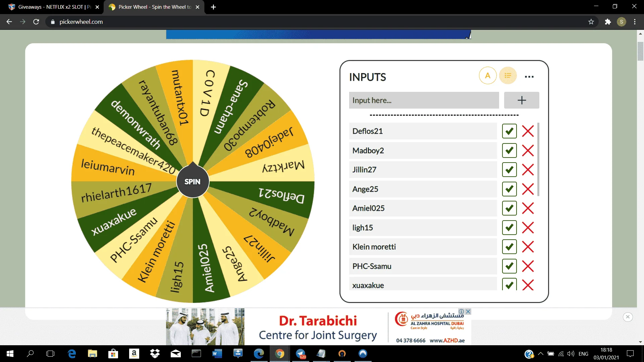The height and width of the screenshot is (362, 644).
Task: Close the Giveaways NETFLIX tab
Action: pos(97,7)
